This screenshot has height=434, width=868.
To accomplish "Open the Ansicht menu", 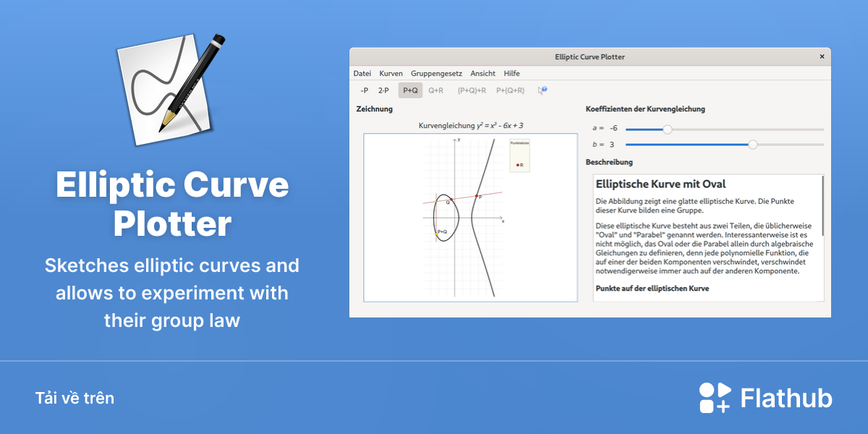I will click(x=482, y=73).
